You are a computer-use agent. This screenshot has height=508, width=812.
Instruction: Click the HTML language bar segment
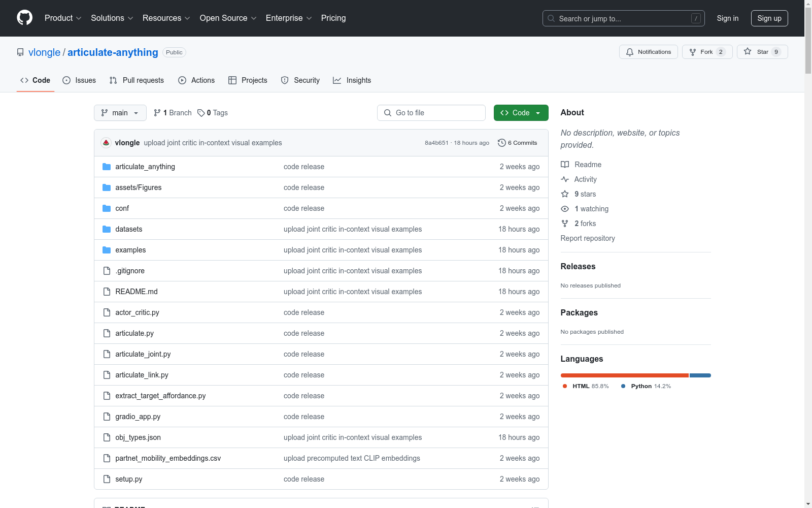(624, 375)
